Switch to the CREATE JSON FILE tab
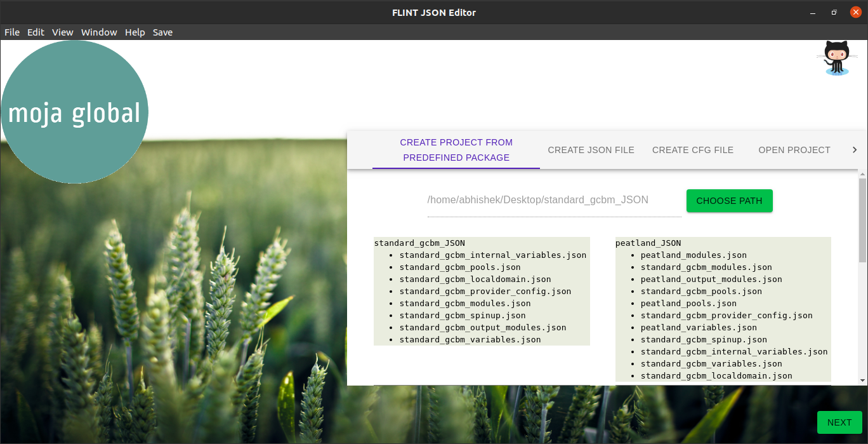This screenshot has width=868, height=444. click(591, 150)
